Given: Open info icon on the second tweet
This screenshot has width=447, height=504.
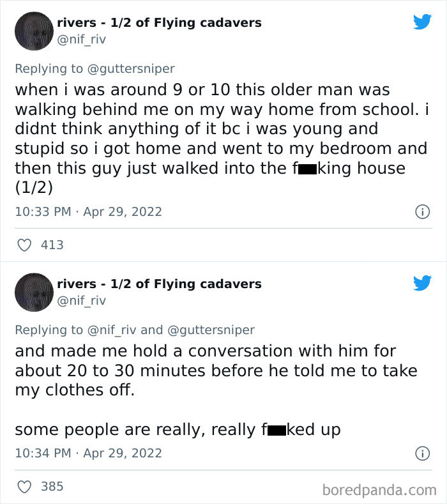Looking at the screenshot, I should 422,454.
